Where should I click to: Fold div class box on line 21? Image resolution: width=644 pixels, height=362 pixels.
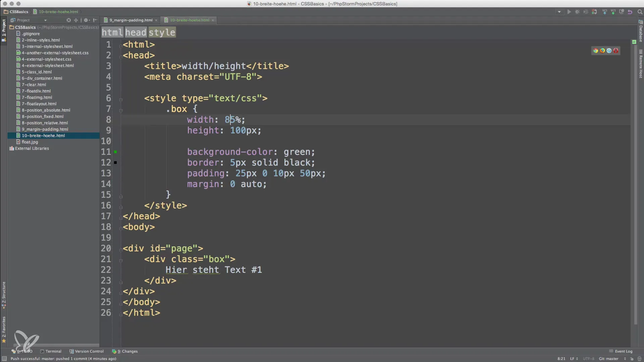pos(121,260)
